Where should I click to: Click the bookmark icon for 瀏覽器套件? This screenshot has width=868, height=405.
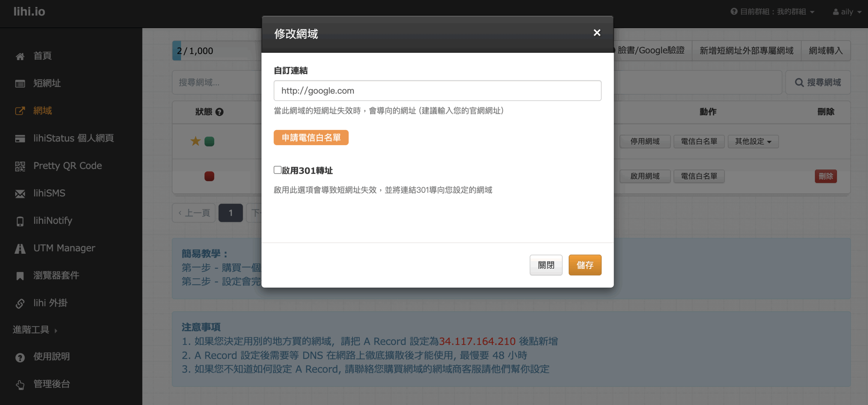(x=20, y=276)
